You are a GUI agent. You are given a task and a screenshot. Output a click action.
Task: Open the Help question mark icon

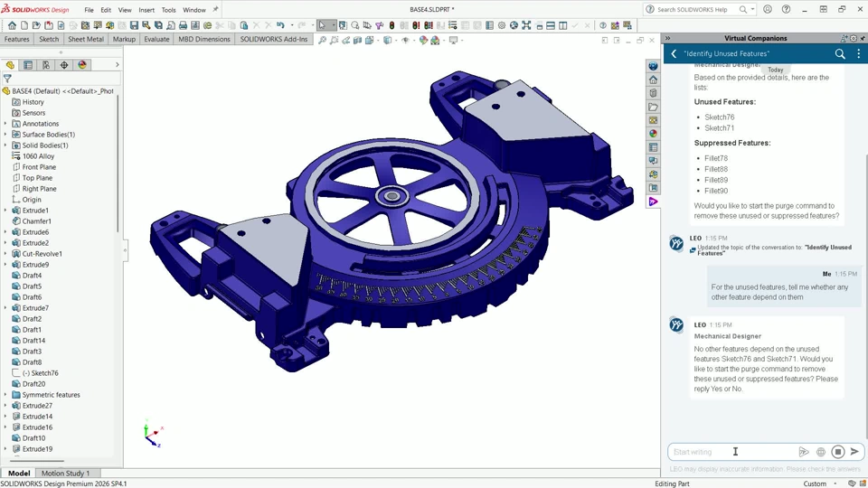[786, 9]
